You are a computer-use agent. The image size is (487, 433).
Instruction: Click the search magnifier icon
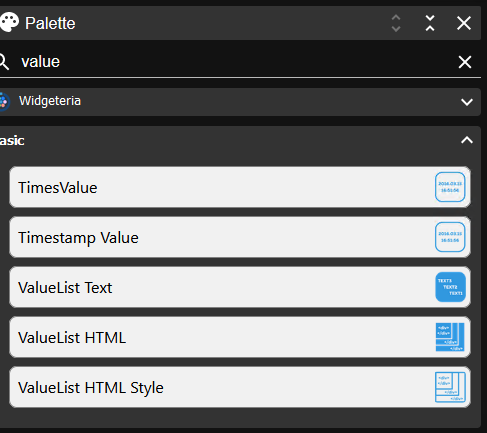coord(4,62)
